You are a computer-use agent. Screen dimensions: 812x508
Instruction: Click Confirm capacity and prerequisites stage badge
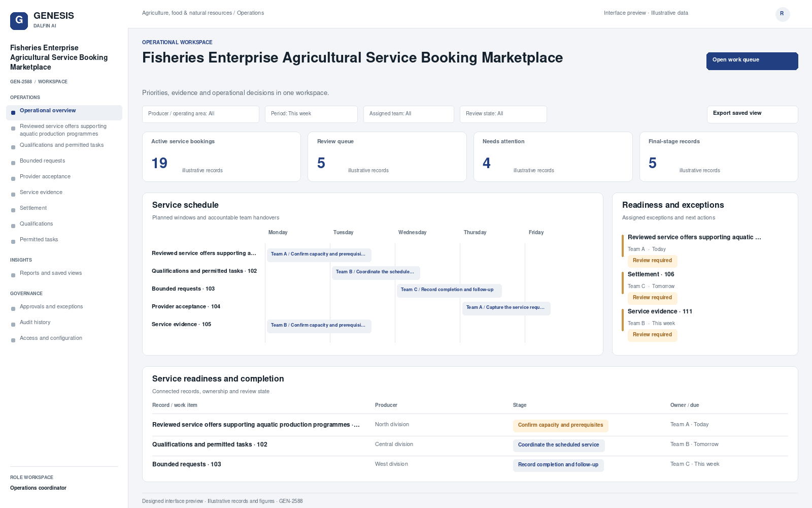[560, 425]
